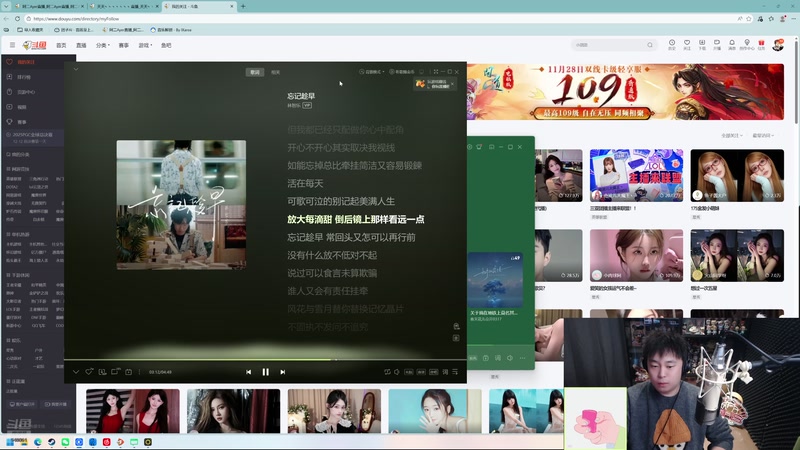800x450 pixels.
Task: Open followed list heart icon in header
Action: coord(687,44)
